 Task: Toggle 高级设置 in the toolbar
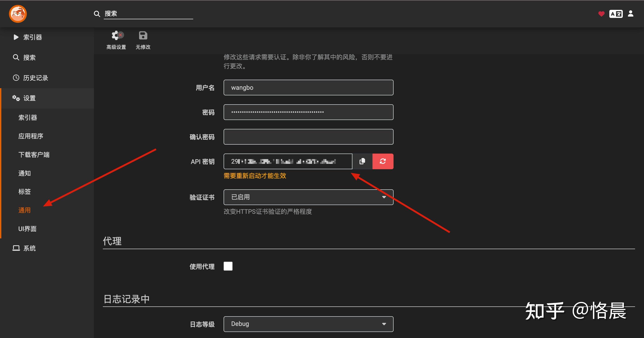(116, 40)
